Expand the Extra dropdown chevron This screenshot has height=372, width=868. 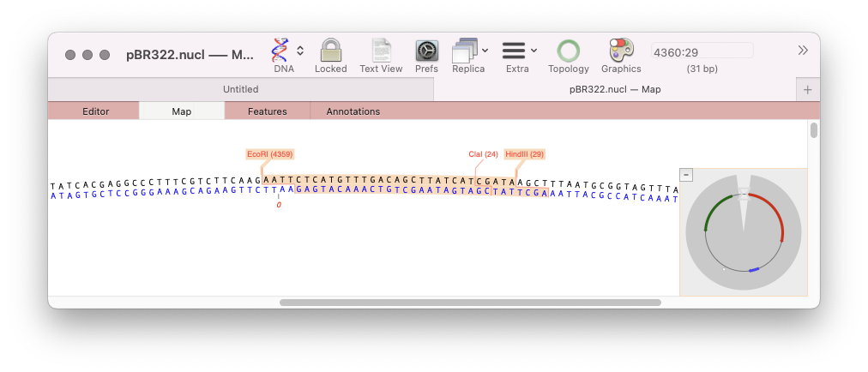(534, 51)
